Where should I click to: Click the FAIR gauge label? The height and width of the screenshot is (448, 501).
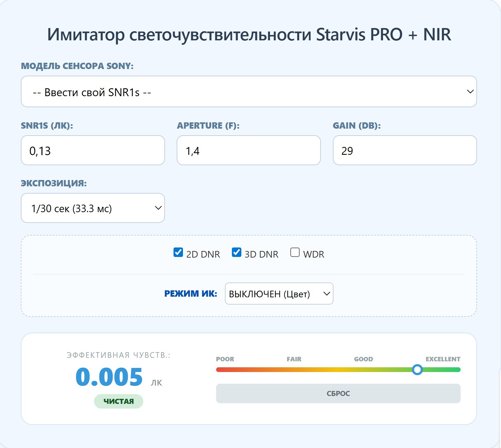point(294,359)
